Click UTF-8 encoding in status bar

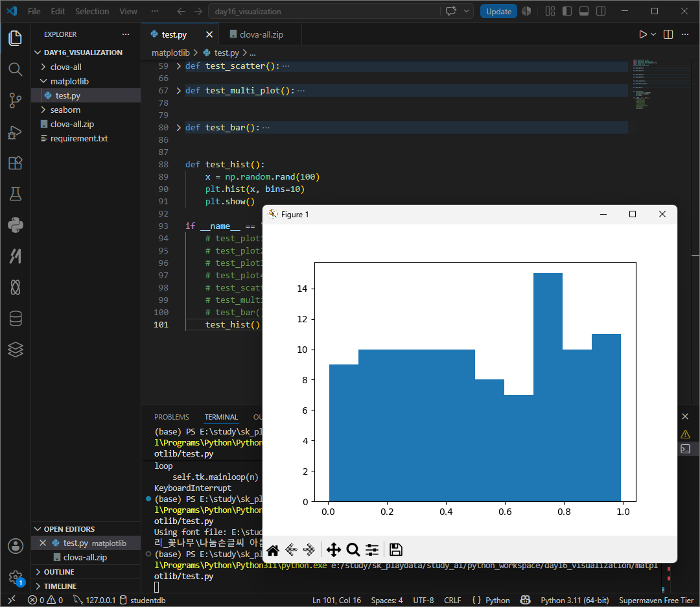point(423,600)
